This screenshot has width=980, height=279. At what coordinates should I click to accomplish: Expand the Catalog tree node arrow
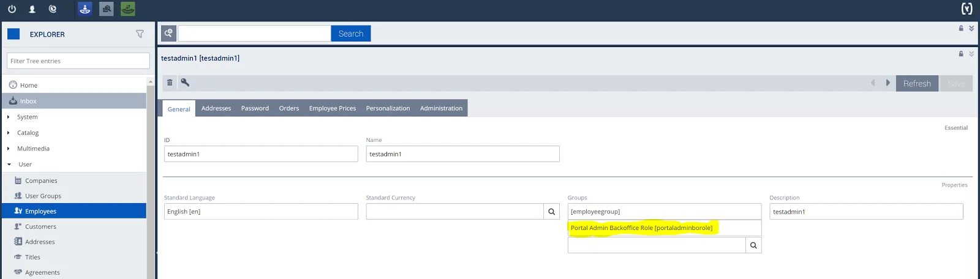tap(8, 133)
